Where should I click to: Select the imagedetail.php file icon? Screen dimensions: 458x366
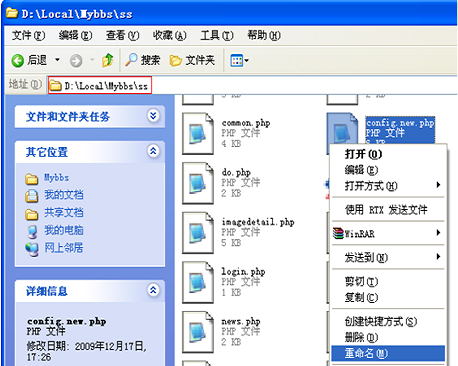click(198, 233)
